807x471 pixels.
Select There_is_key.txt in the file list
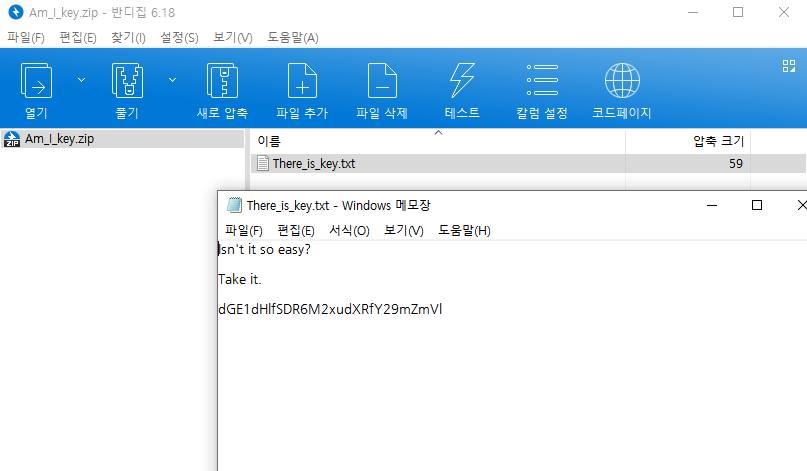coord(314,164)
